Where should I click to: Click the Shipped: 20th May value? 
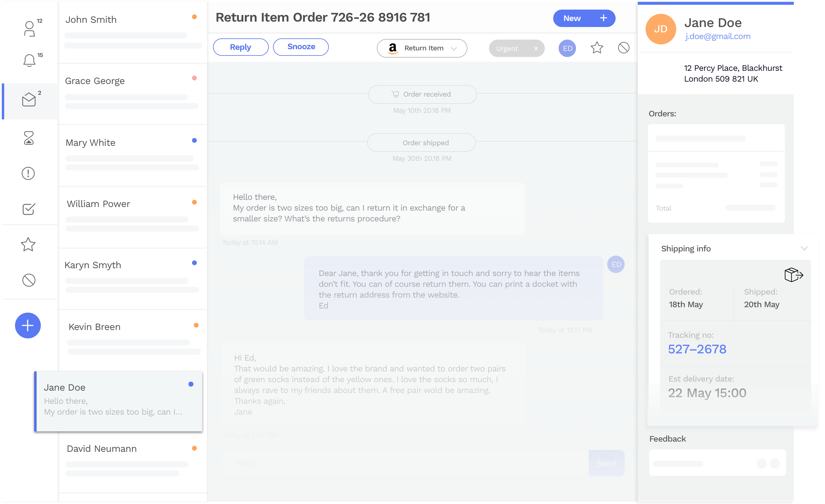point(762,305)
